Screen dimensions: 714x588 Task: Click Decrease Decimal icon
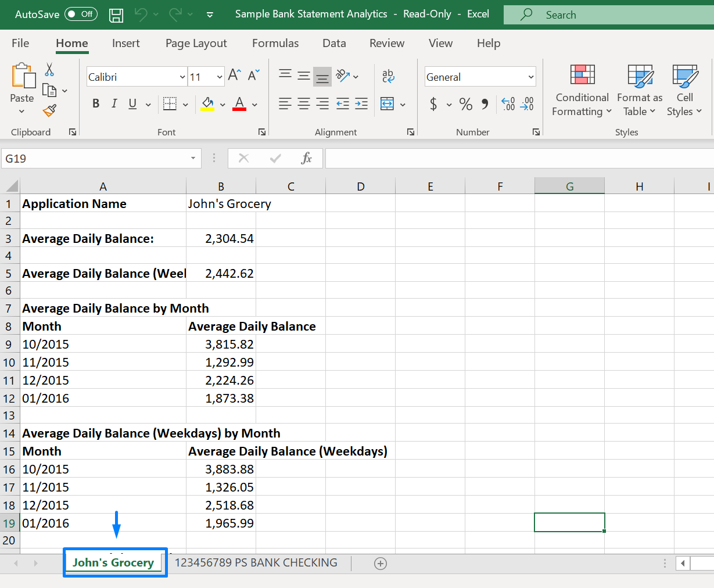point(528,104)
